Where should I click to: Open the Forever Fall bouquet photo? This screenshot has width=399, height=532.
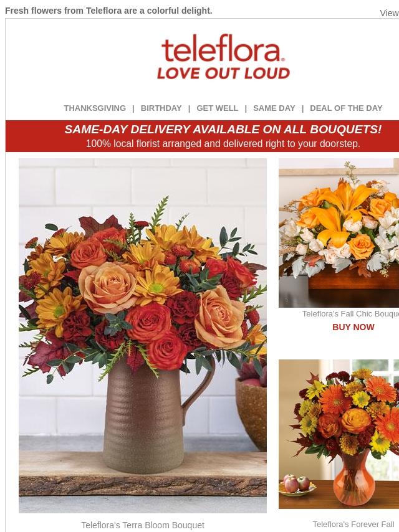[339, 434]
